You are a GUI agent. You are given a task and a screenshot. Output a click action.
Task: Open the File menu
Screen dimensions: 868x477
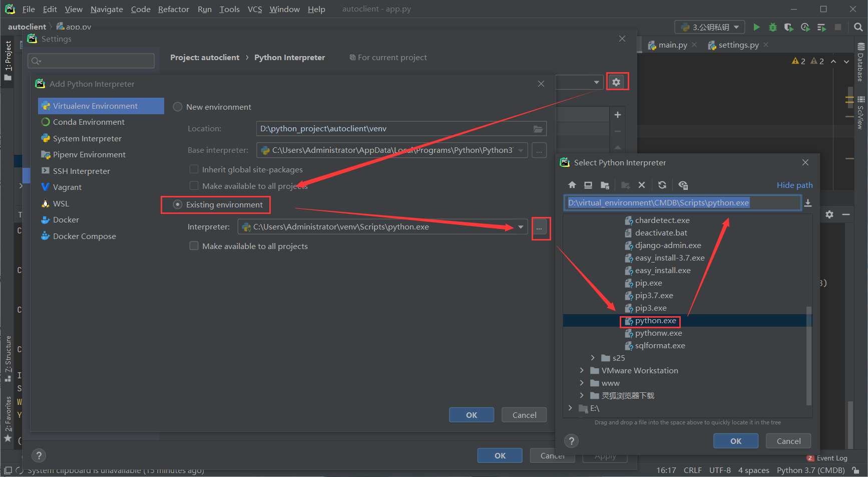click(29, 9)
